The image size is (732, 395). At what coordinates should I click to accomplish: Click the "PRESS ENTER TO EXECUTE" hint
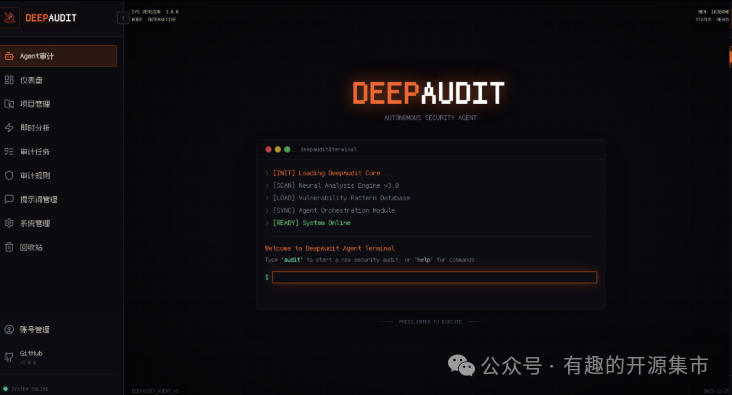[430, 322]
